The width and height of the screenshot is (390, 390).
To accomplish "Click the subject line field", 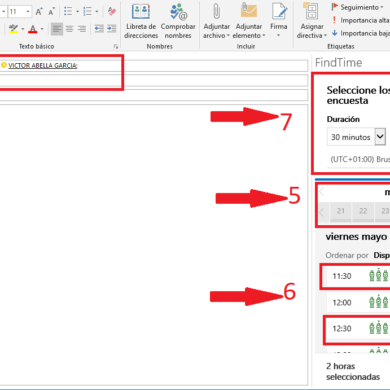I will 153,95.
